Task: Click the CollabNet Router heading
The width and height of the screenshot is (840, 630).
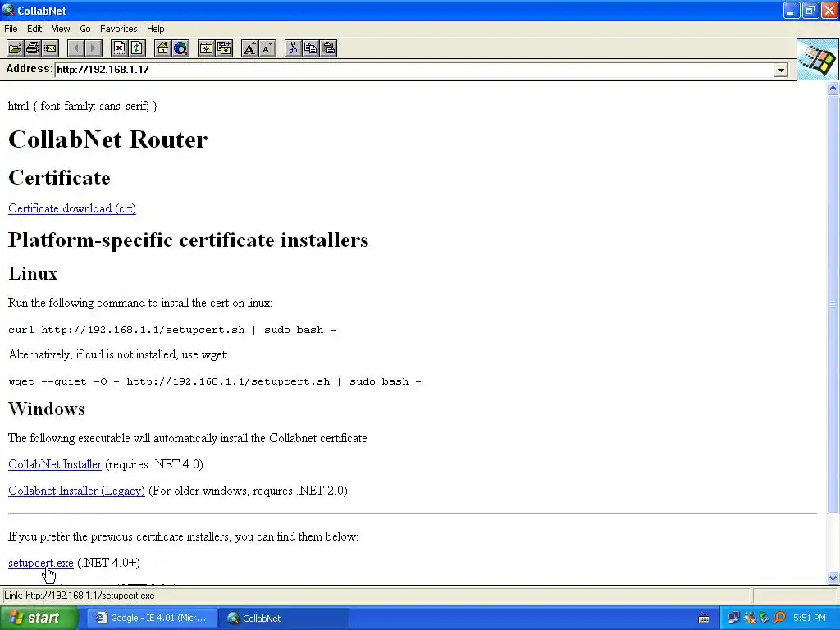Action: tap(107, 139)
